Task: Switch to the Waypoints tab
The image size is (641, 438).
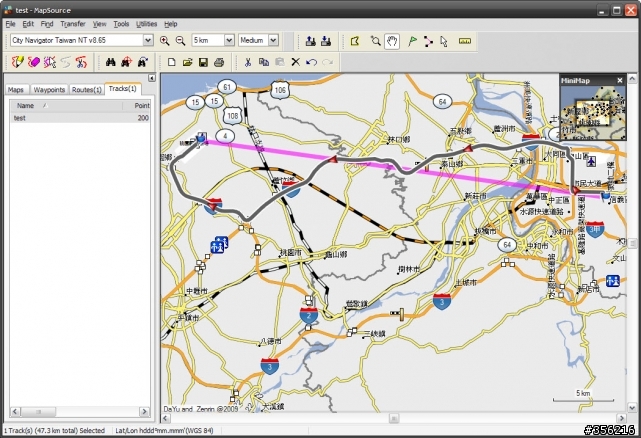Action: click(x=49, y=90)
